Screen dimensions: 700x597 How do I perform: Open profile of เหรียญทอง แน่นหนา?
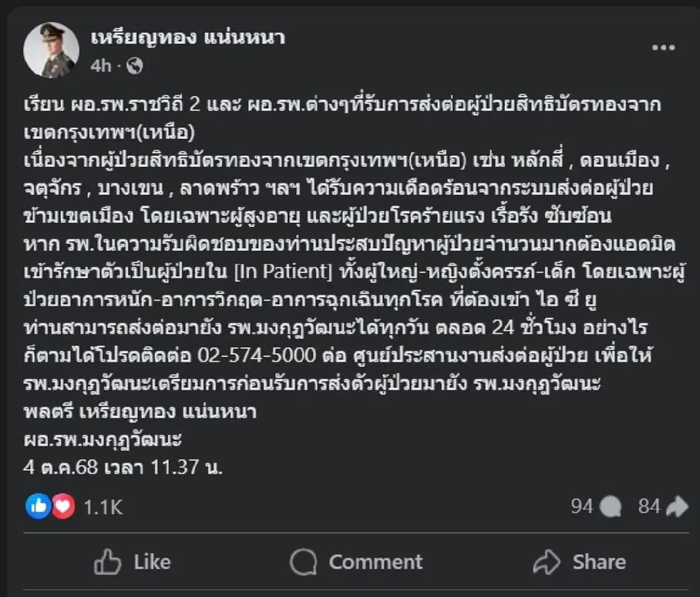pos(186,40)
